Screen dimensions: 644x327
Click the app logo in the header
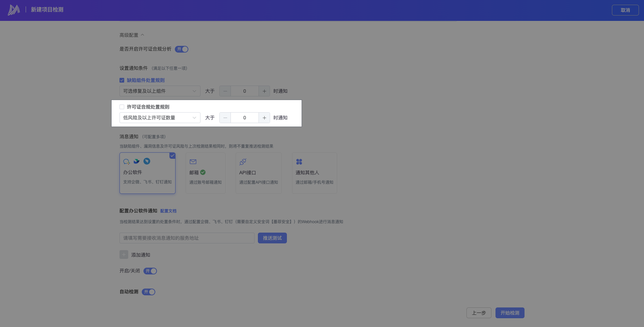pyautogui.click(x=14, y=10)
